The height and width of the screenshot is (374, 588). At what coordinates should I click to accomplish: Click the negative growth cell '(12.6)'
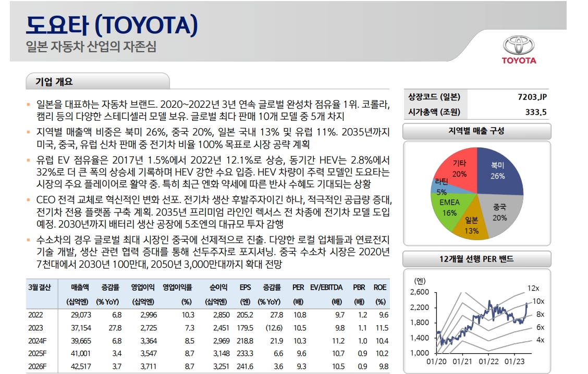[x=274, y=328]
